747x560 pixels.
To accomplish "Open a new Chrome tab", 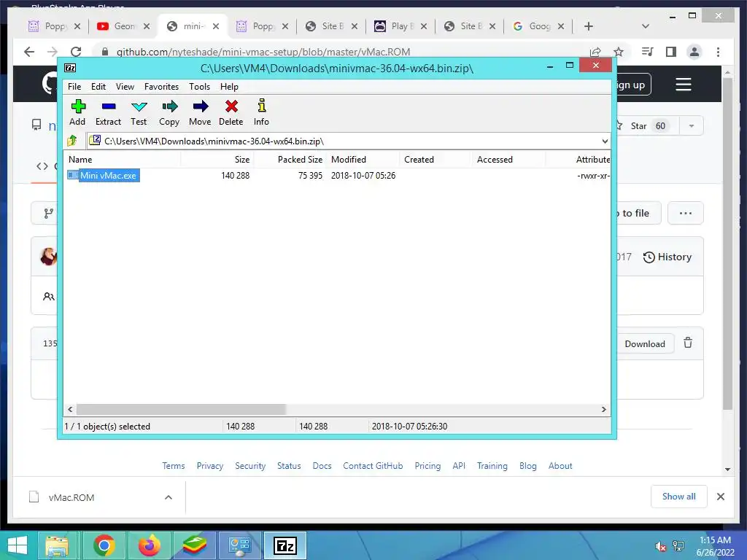I will pyautogui.click(x=589, y=26).
